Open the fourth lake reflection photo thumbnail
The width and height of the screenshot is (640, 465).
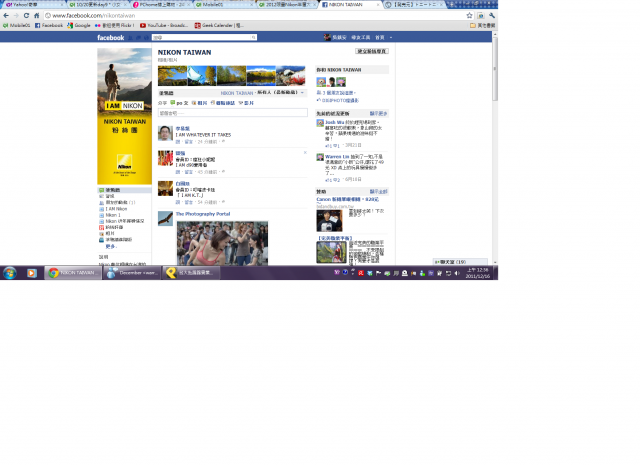[x=261, y=76]
